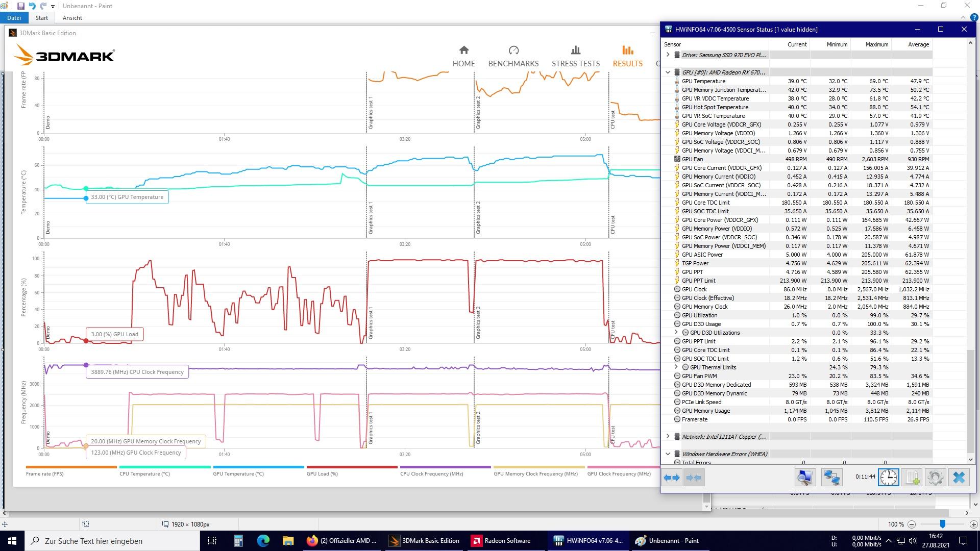This screenshot has width=980, height=551.
Task: Click HWiNFO collapse columns arrows button
Action: click(694, 478)
